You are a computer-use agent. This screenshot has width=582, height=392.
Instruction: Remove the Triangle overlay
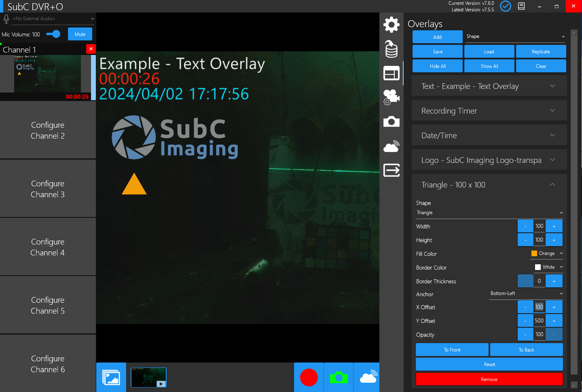pyautogui.click(x=489, y=379)
